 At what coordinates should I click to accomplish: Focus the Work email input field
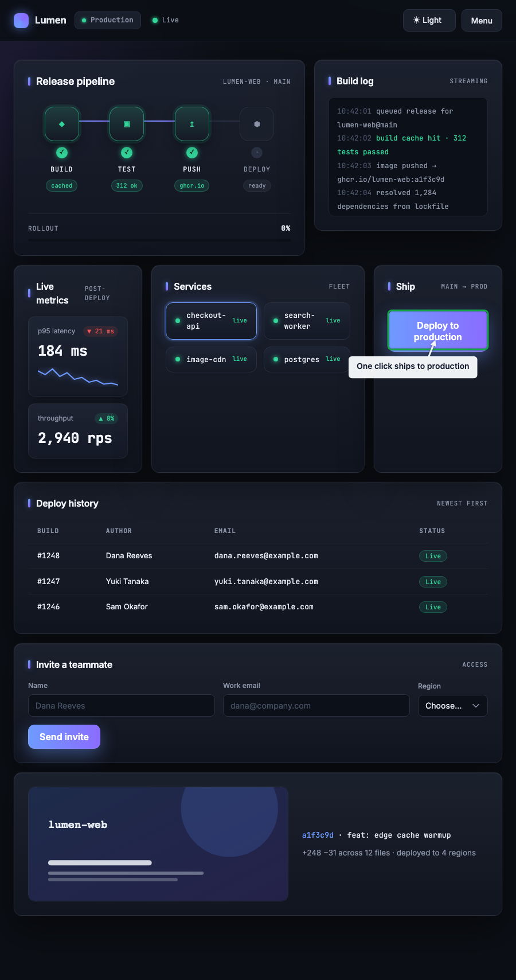tap(316, 706)
